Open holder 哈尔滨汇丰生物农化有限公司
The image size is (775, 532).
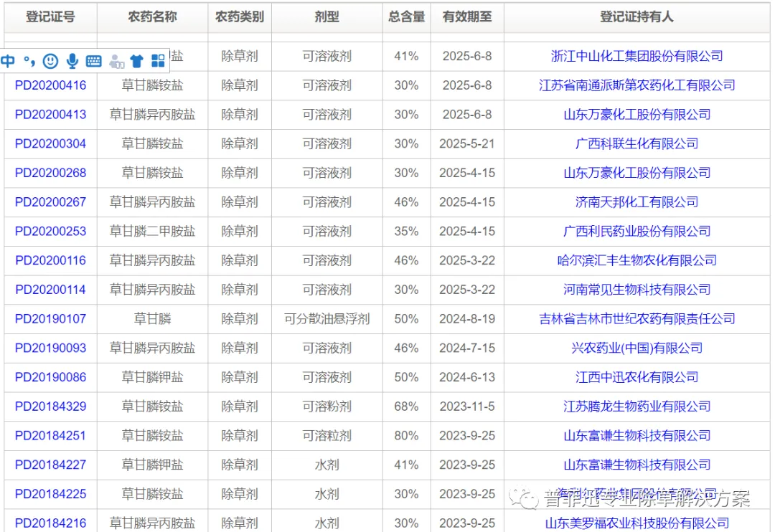click(x=637, y=260)
